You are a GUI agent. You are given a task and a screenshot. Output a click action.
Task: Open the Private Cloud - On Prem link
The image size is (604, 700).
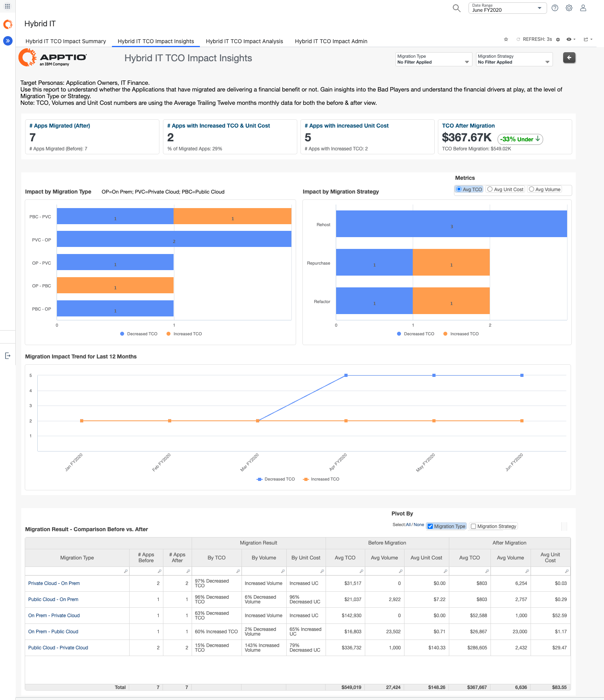coord(54,583)
